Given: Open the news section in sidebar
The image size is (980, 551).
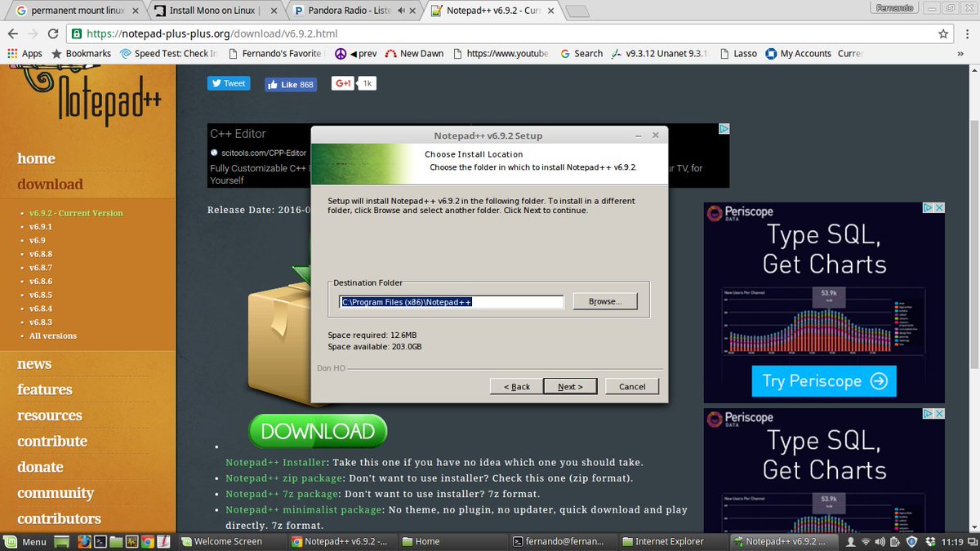Looking at the screenshot, I should pyautogui.click(x=34, y=364).
